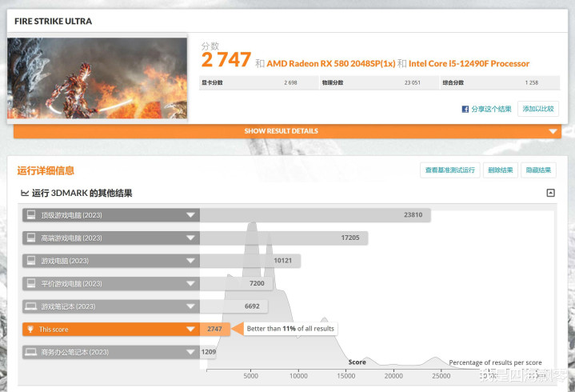Click laptop icon of 商务办公笔记本 row
575x392 pixels.
pyautogui.click(x=31, y=352)
